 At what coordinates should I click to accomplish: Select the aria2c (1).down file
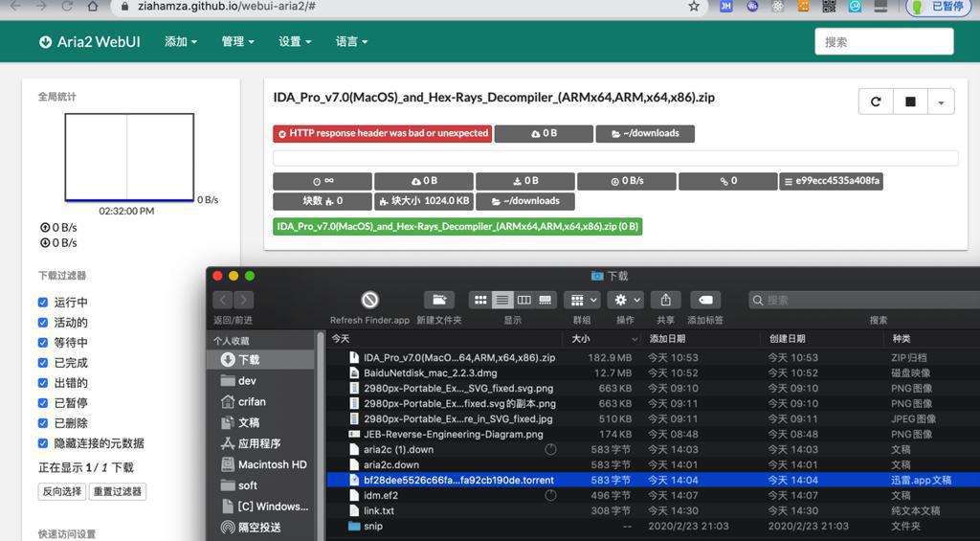[x=653, y=450]
